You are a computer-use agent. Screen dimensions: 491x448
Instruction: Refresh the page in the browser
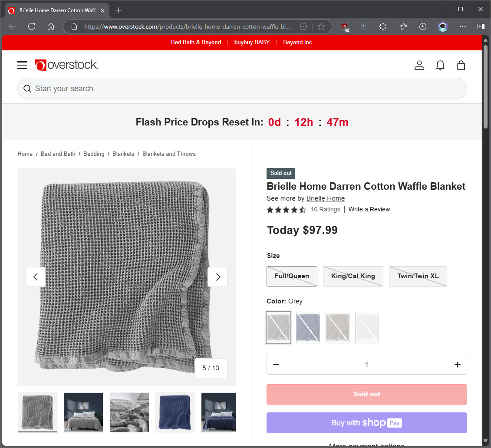coord(32,26)
